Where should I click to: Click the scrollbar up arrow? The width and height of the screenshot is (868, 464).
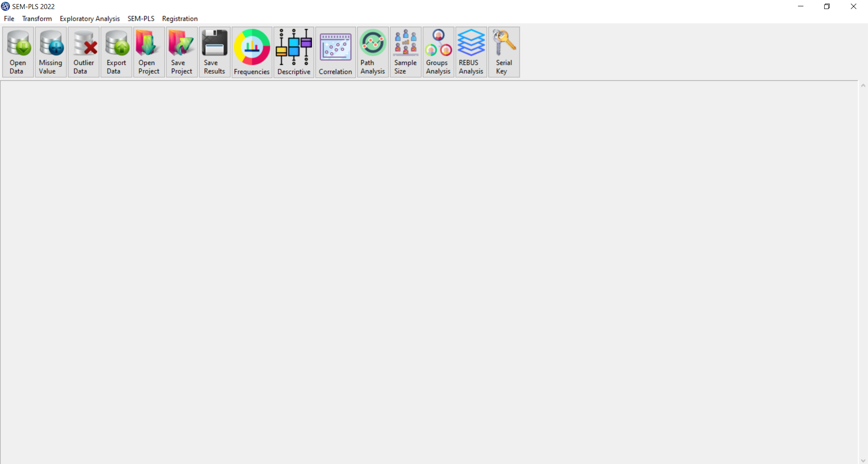(863, 85)
